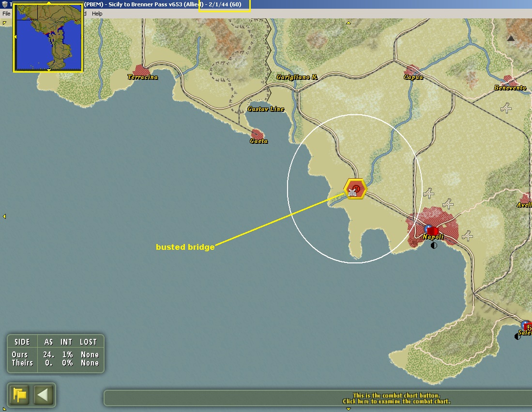532x412 pixels.
Task: Click the minimap overview of Italy
Action: tap(48, 37)
